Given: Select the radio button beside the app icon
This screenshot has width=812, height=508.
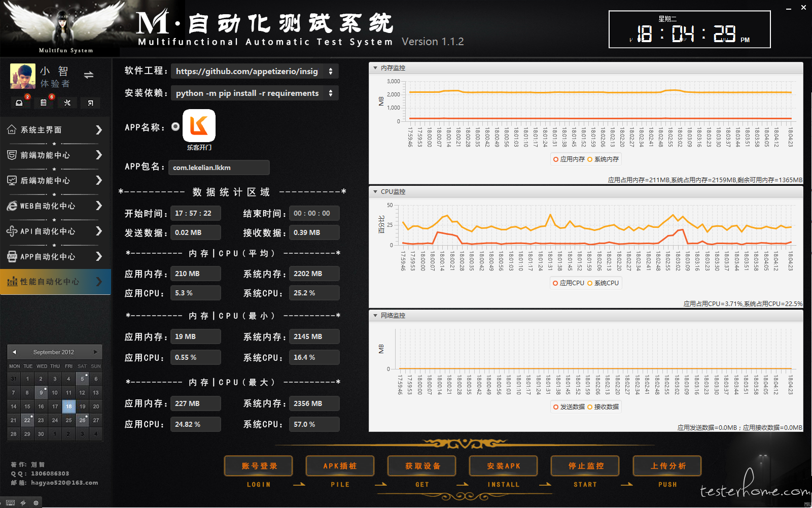Looking at the screenshot, I should [x=175, y=126].
